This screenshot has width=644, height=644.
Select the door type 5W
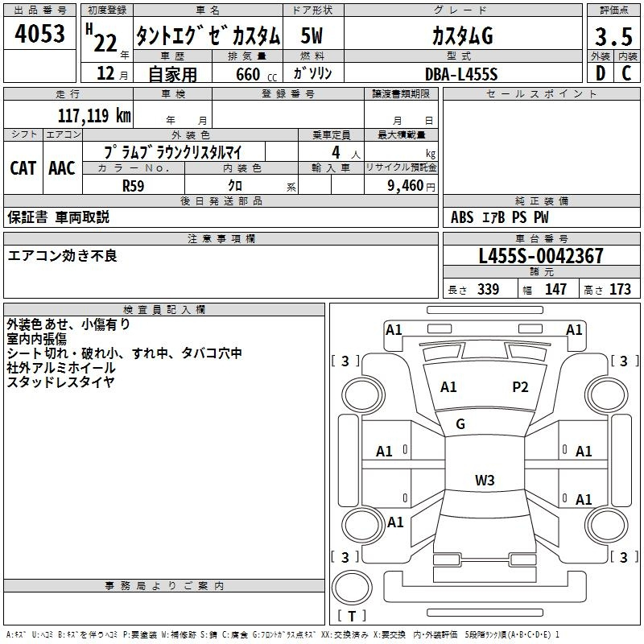click(312, 35)
